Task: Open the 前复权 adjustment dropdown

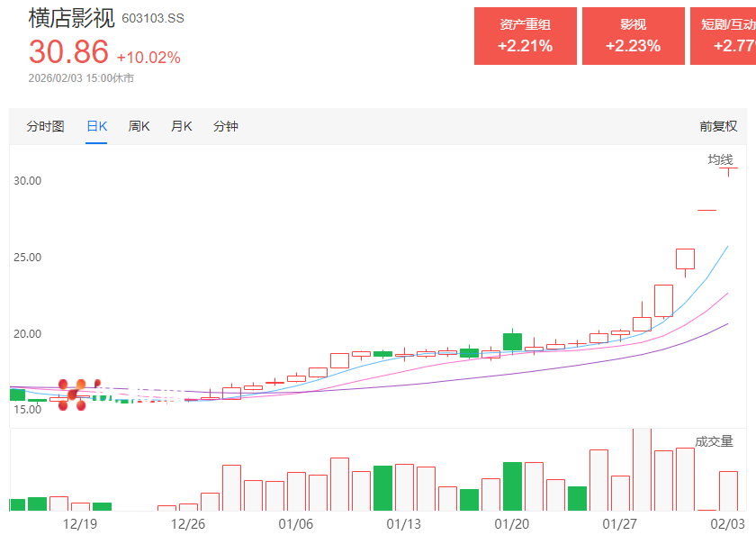Action: tap(717, 127)
